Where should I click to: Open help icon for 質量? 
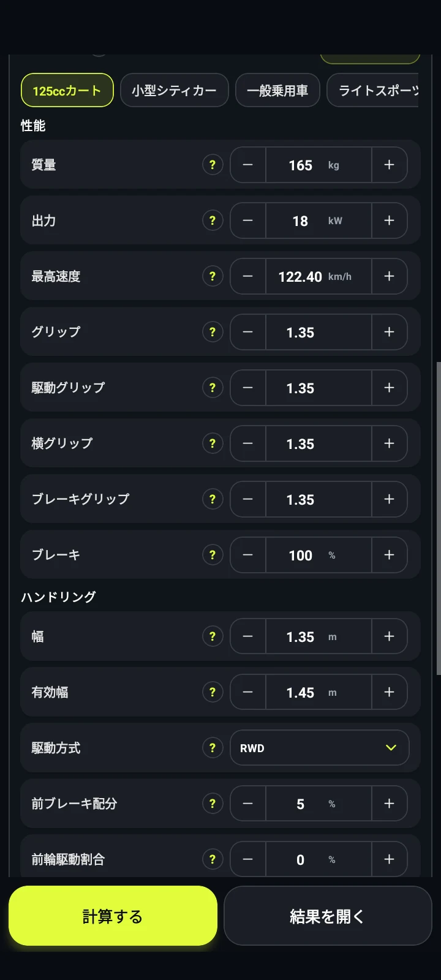(213, 165)
